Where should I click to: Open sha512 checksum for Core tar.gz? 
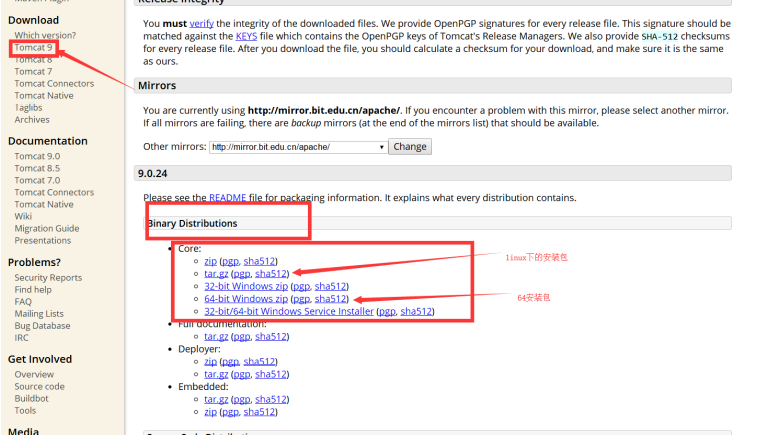point(271,274)
